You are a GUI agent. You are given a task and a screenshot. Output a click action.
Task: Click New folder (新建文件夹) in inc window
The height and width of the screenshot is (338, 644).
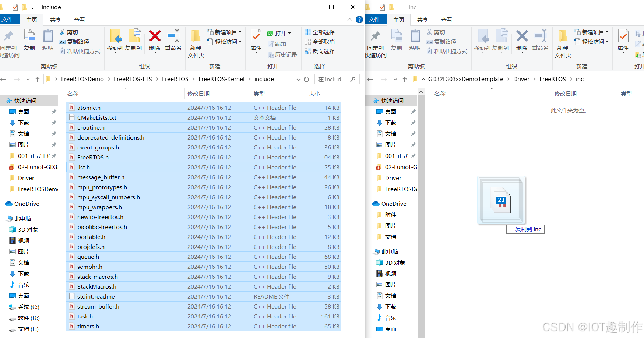click(x=563, y=43)
